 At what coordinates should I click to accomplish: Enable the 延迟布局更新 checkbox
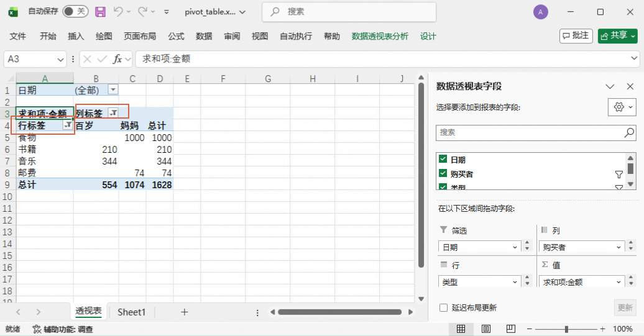pos(444,307)
